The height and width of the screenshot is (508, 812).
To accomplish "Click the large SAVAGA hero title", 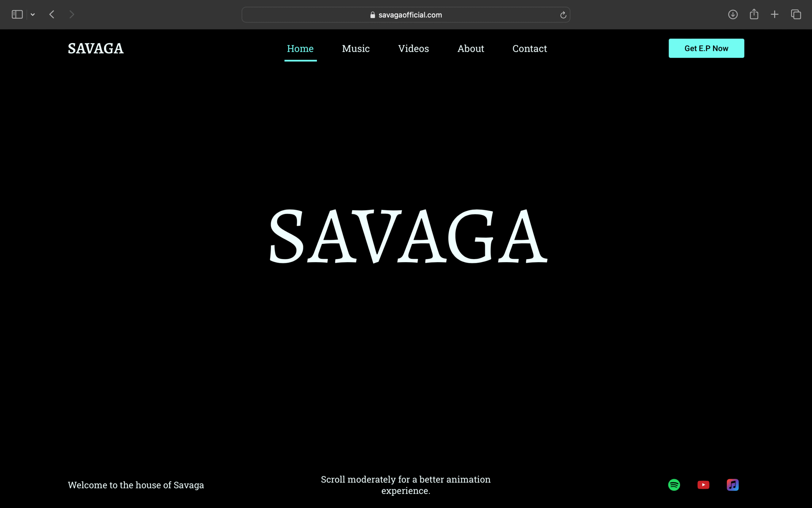I will pos(408,236).
